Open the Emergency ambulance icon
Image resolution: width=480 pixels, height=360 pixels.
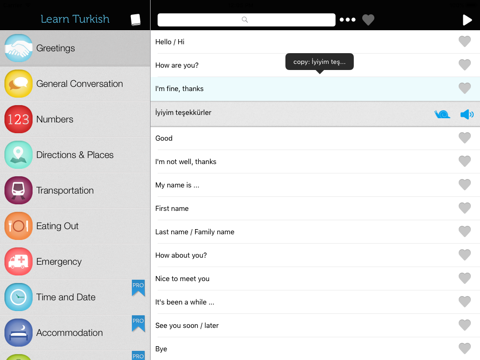[x=18, y=261]
